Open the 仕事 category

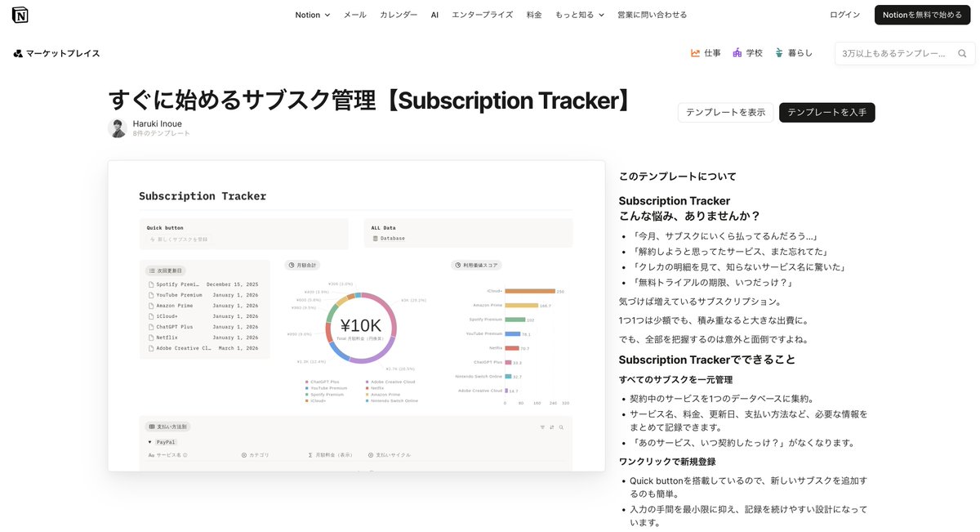click(x=706, y=53)
